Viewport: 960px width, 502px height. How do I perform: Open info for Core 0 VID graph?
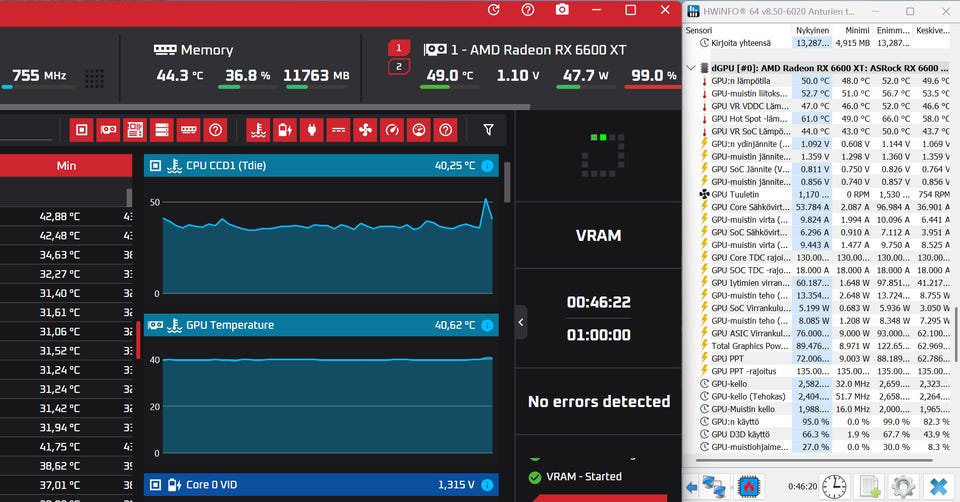click(487, 485)
